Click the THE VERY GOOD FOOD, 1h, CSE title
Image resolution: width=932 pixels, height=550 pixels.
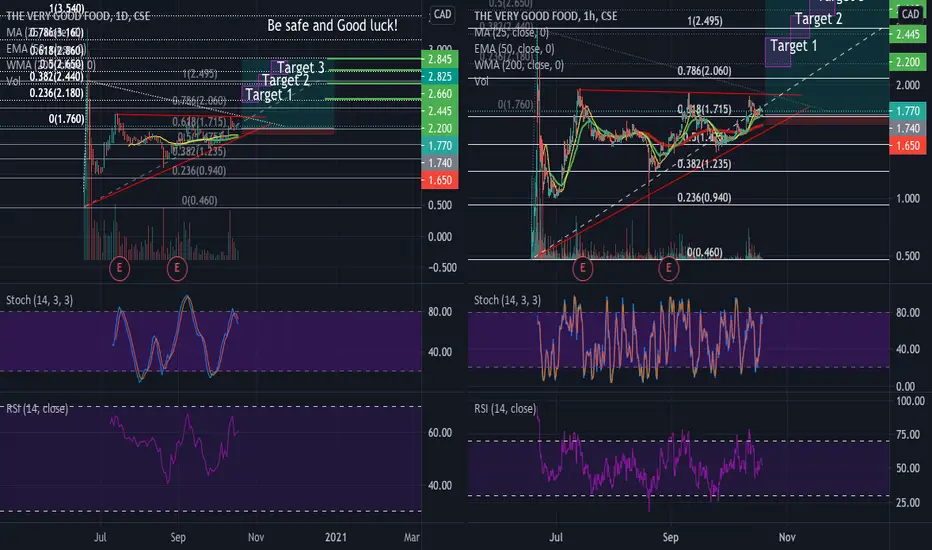pyautogui.click(x=546, y=16)
